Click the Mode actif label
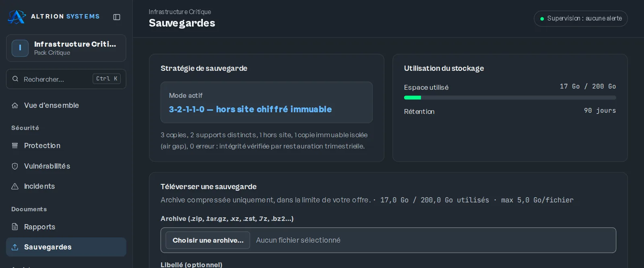Screen dimensions: 644x268 click(x=186, y=95)
